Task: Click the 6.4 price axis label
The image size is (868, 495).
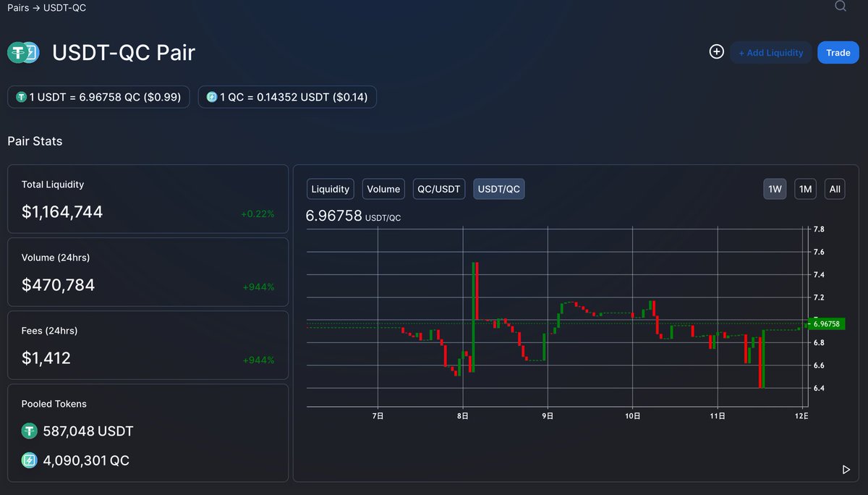Action: (x=819, y=389)
